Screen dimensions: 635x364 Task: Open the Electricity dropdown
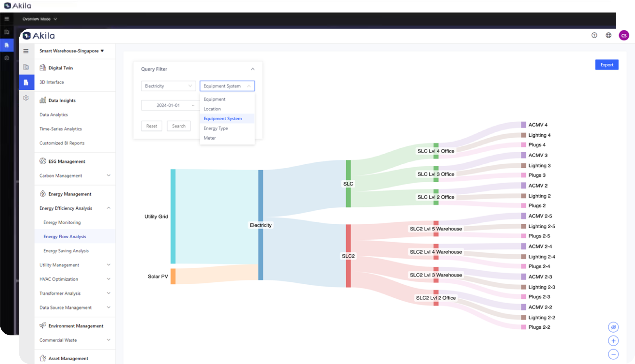[168, 86]
